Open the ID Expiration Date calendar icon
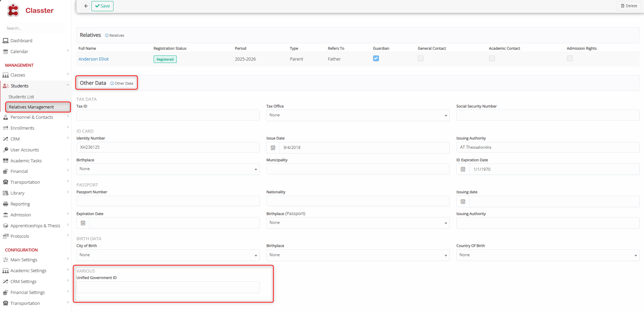The image size is (644, 312). [x=463, y=169]
